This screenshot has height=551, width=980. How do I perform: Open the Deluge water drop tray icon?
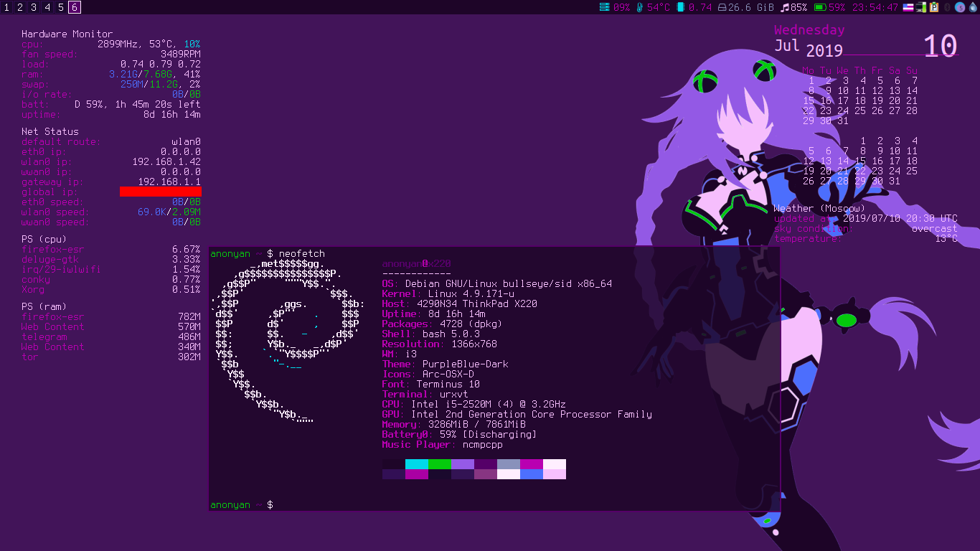(973, 7)
